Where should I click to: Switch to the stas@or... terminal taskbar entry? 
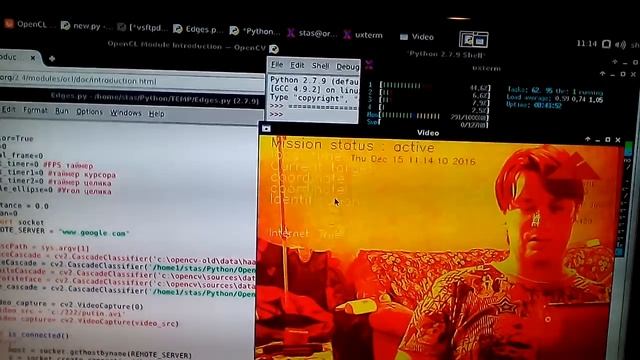point(313,33)
